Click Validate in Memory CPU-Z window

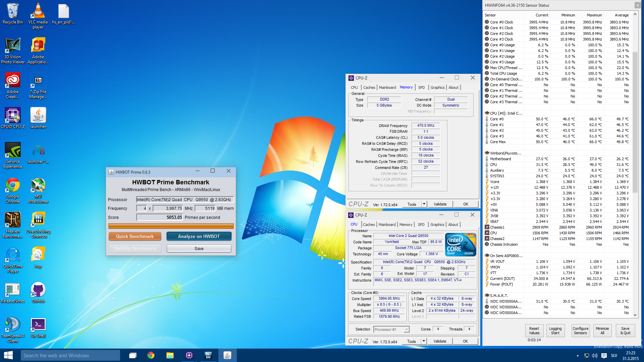[440, 204]
